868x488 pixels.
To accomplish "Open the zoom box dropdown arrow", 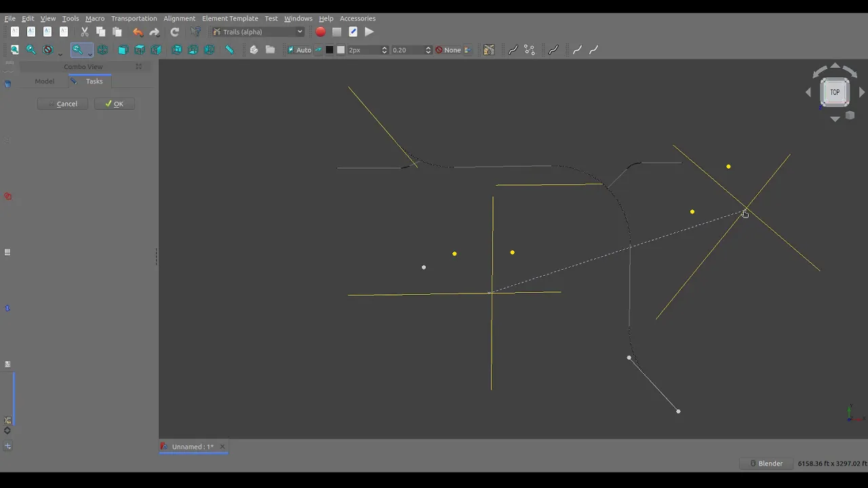I will click(x=90, y=53).
